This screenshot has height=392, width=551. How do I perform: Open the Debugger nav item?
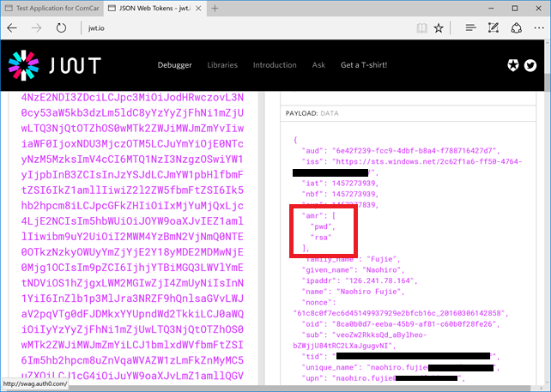point(174,65)
